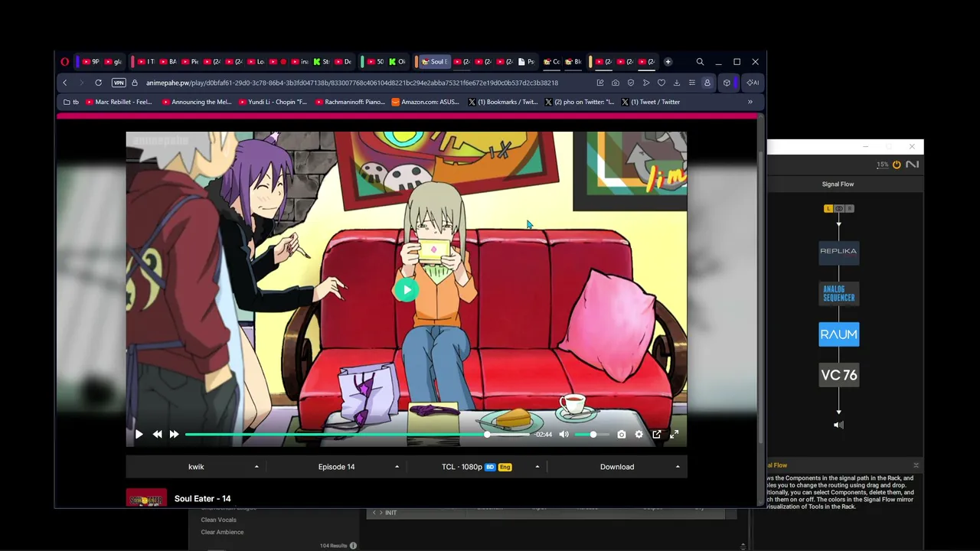Rewind the video with the backward button

pyautogui.click(x=157, y=435)
